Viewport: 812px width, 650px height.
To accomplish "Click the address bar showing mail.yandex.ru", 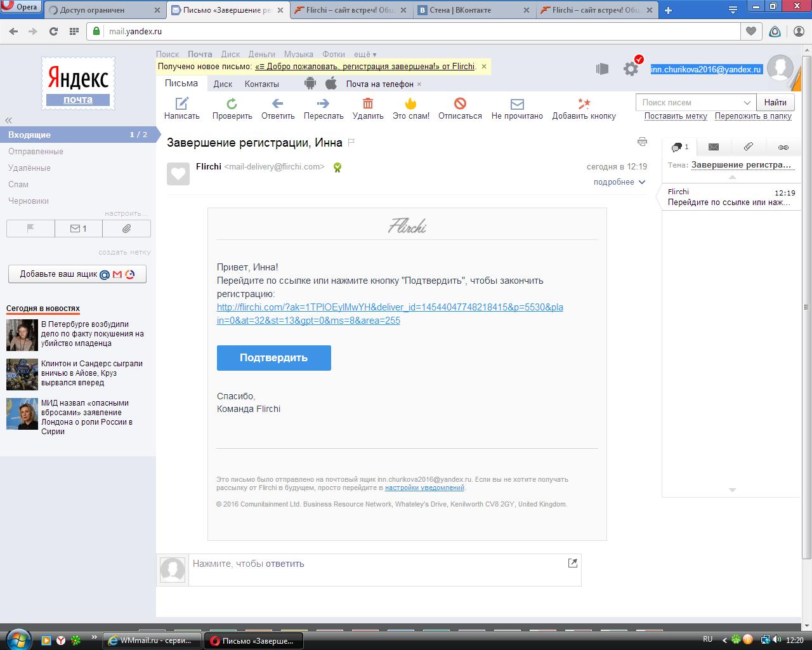I will click(x=413, y=31).
